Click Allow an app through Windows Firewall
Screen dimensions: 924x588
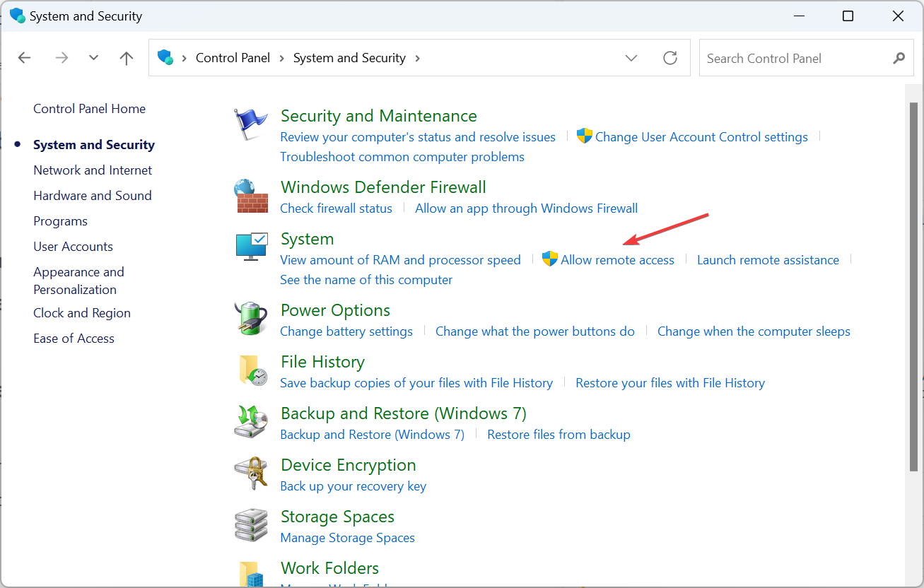coord(526,208)
